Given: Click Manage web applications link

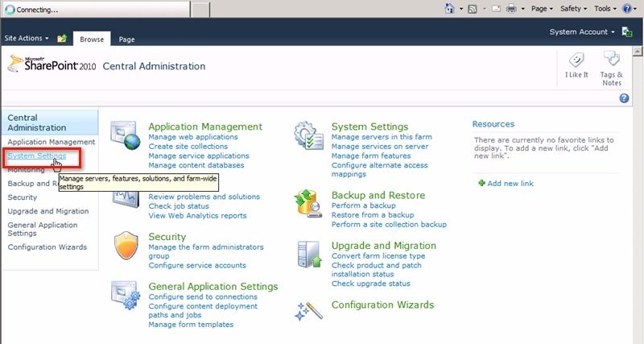Looking at the screenshot, I should (193, 137).
